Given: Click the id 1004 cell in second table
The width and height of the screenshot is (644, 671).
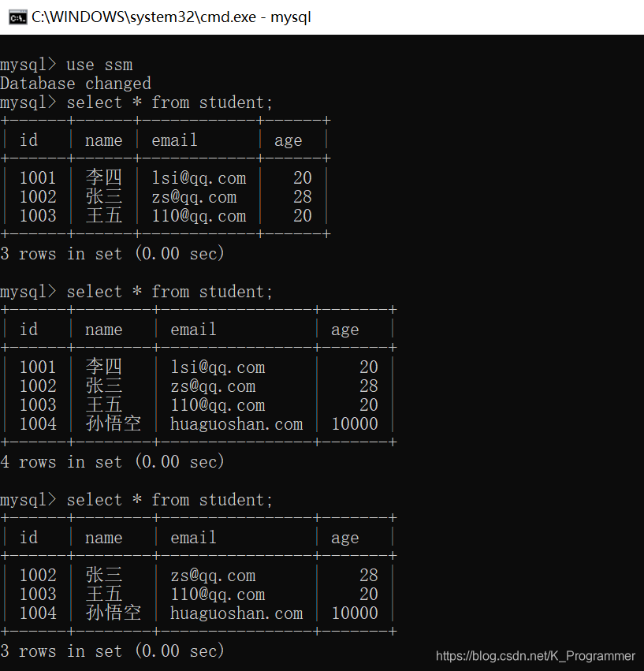Looking at the screenshot, I should pyautogui.click(x=38, y=424).
